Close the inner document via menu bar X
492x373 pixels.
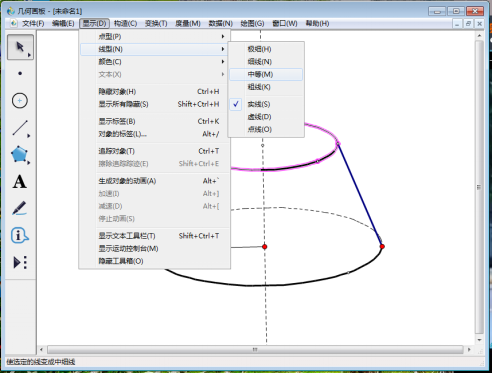pyautogui.click(x=479, y=24)
